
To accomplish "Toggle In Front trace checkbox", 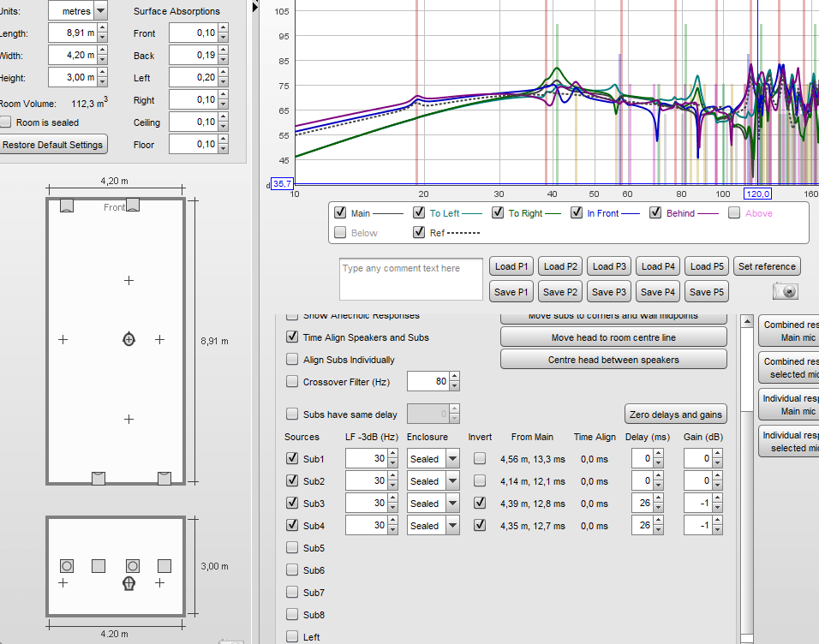I will point(577,212).
